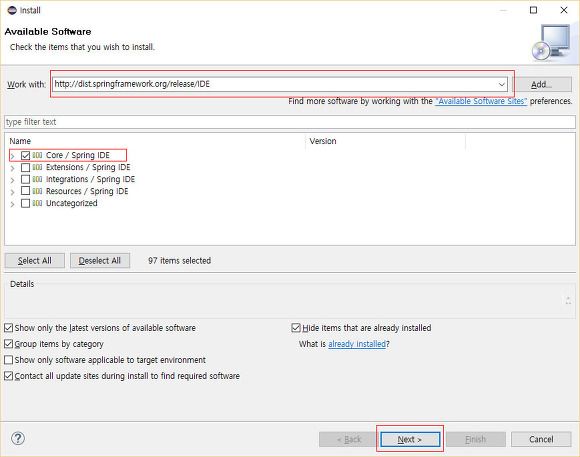Click the help question mark icon
The width and height of the screenshot is (580, 457).
click(x=18, y=438)
